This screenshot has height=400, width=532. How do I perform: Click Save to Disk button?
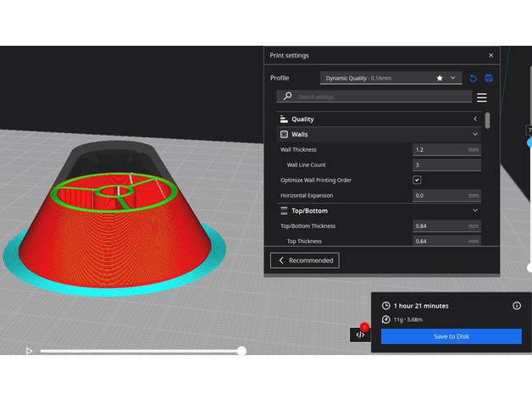point(451,336)
